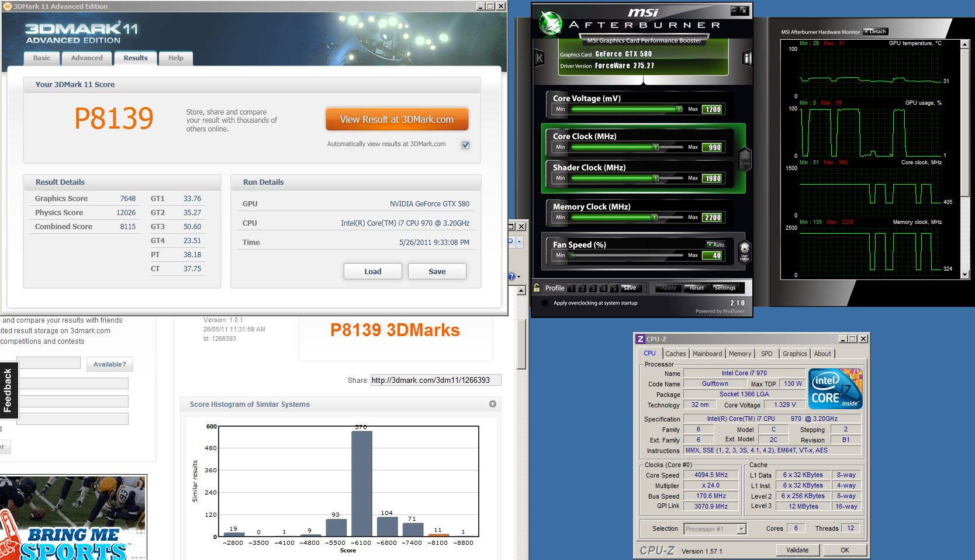Click the Reset button in Afterburner
Viewport: 975px width, 560px height.
pyautogui.click(x=697, y=288)
